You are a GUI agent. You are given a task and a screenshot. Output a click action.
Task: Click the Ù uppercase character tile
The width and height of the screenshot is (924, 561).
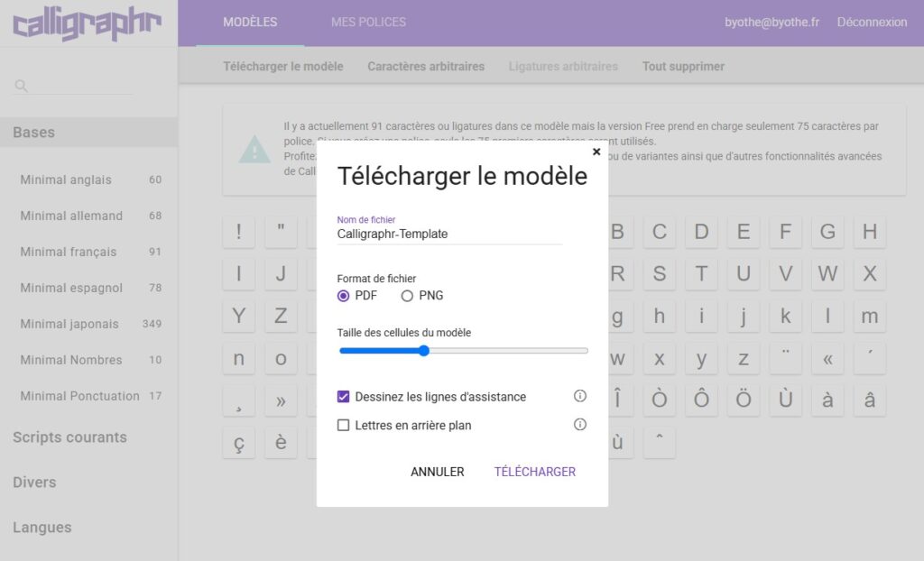[786, 400]
